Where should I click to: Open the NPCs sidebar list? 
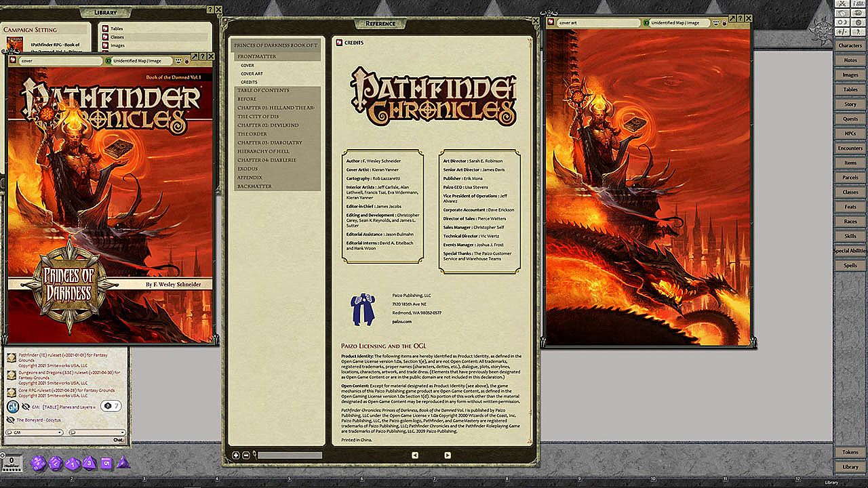click(x=850, y=134)
